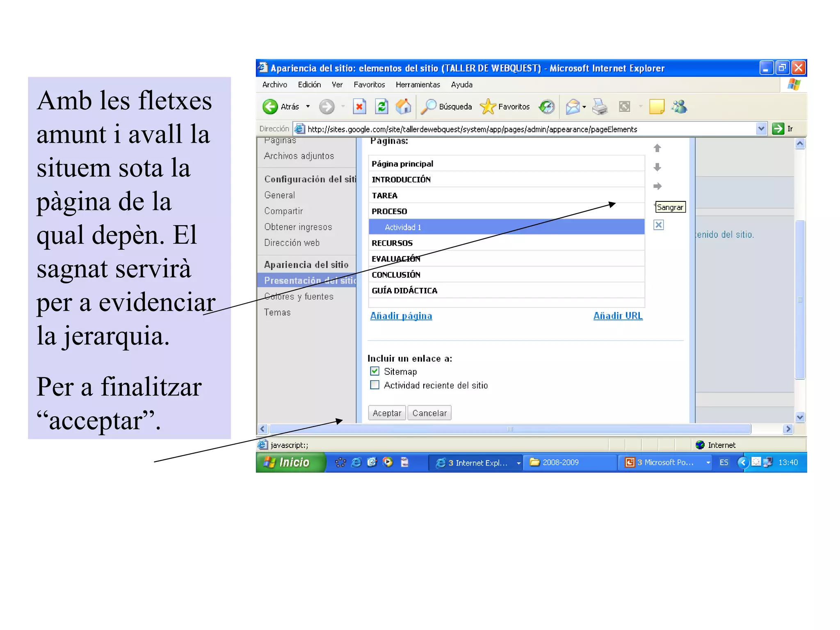The height and width of the screenshot is (630, 840).
Task: Click the move page up arrow
Action: pyautogui.click(x=657, y=148)
